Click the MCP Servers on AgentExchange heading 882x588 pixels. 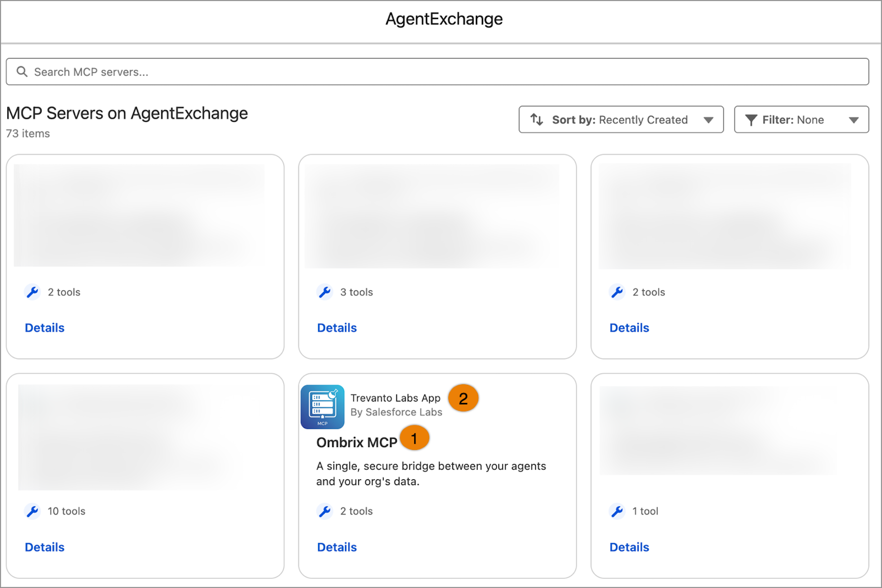127,113
